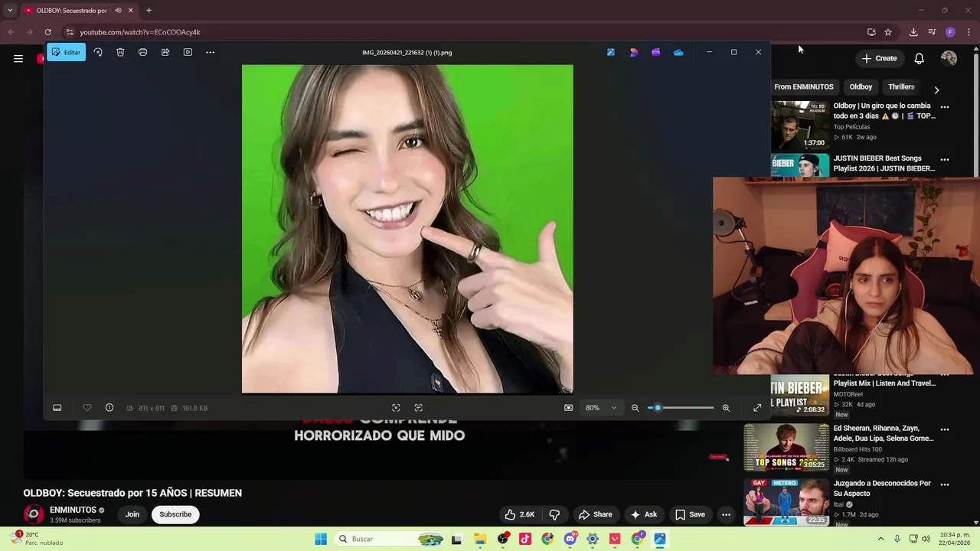This screenshot has height=551, width=980.
Task: Rotate the image in Photos
Action: pos(98,52)
